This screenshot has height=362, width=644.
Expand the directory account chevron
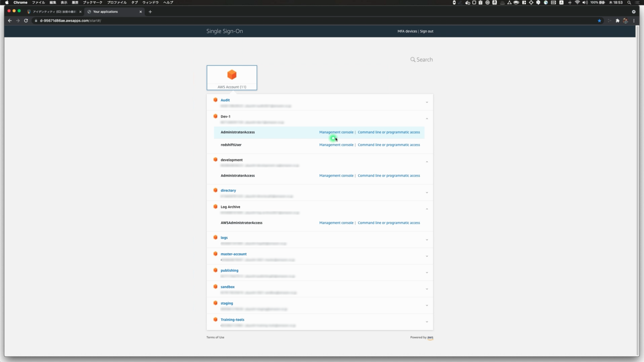[x=427, y=193]
